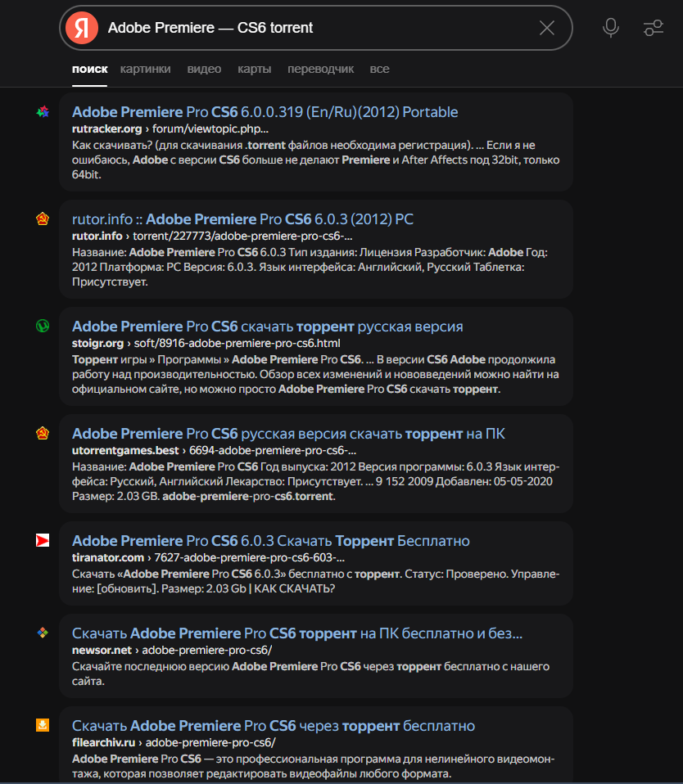Screen dimensions: 683x784
Task: Click snippet starting Торрент игры » Программы
Action: [x=315, y=375]
